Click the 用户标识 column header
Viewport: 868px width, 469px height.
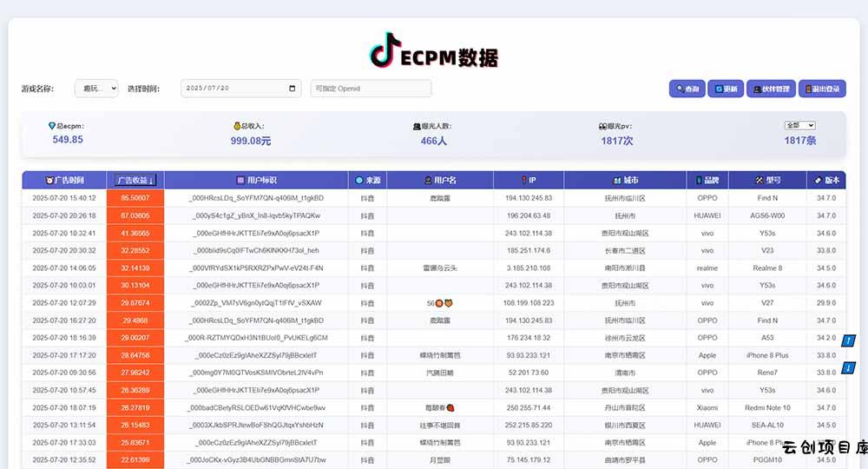tap(257, 181)
